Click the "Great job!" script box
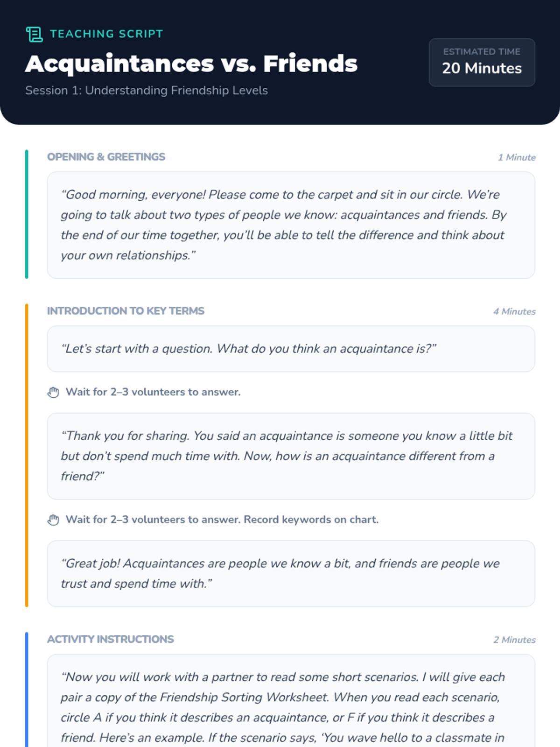This screenshot has height=747, width=560. click(x=291, y=573)
